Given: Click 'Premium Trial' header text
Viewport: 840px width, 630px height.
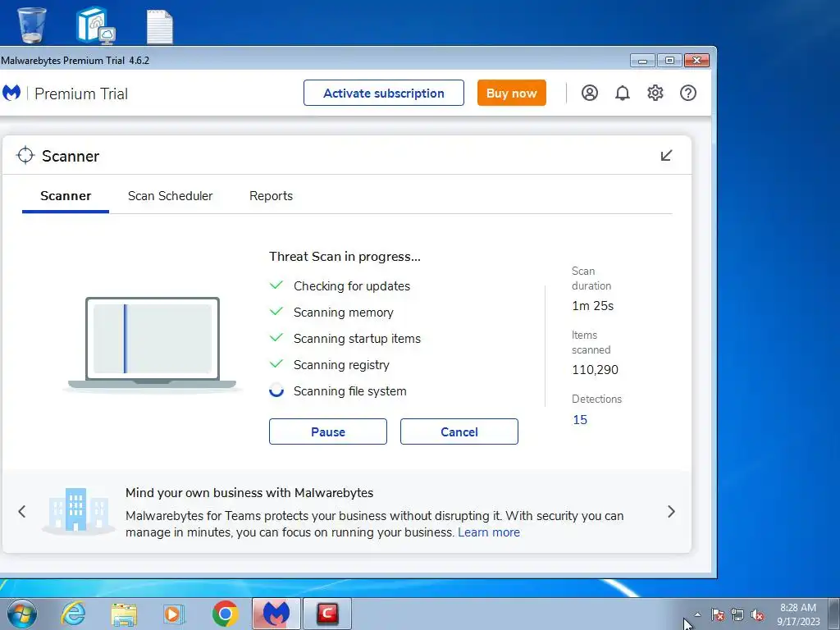Looking at the screenshot, I should (81, 94).
